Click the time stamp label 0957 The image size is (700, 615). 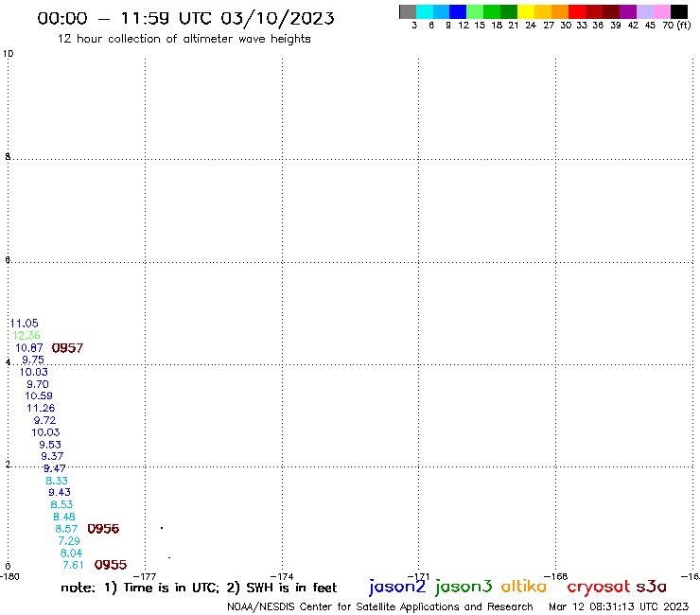point(67,348)
